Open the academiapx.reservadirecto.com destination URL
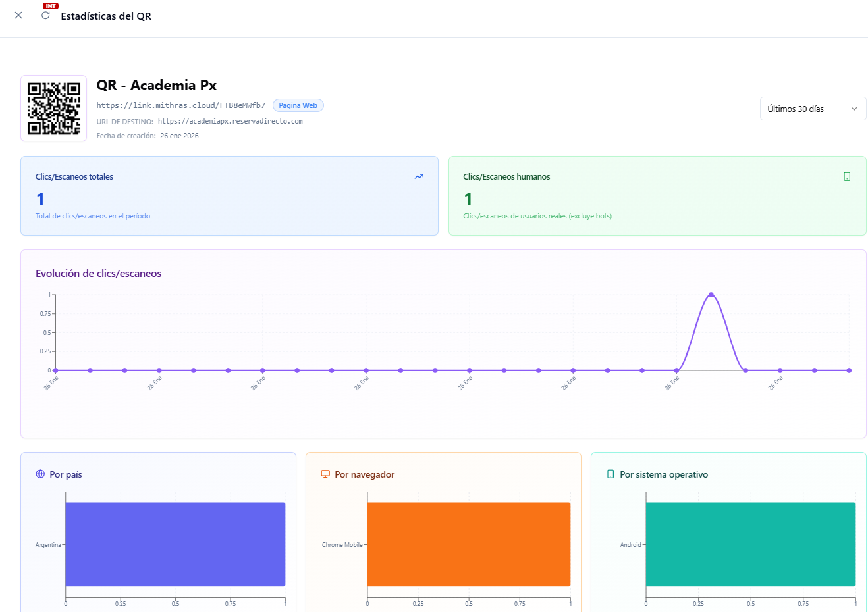 click(x=230, y=121)
